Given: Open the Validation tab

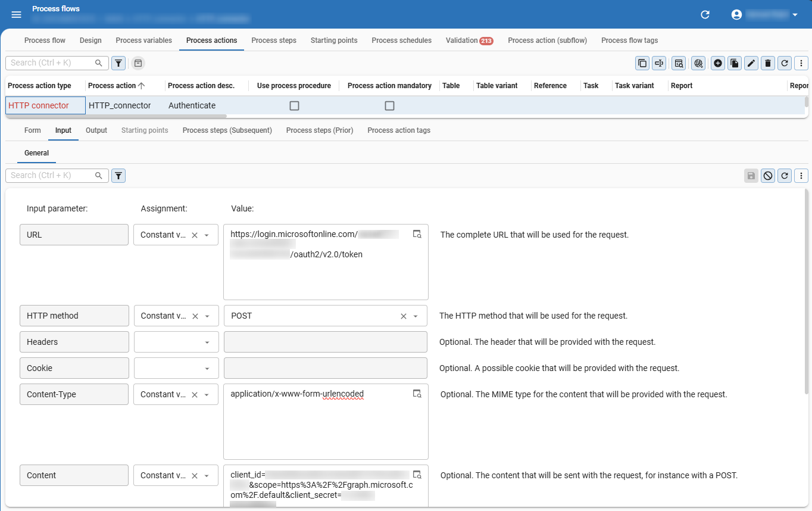Looking at the screenshot, I should (x=469, y=40).
